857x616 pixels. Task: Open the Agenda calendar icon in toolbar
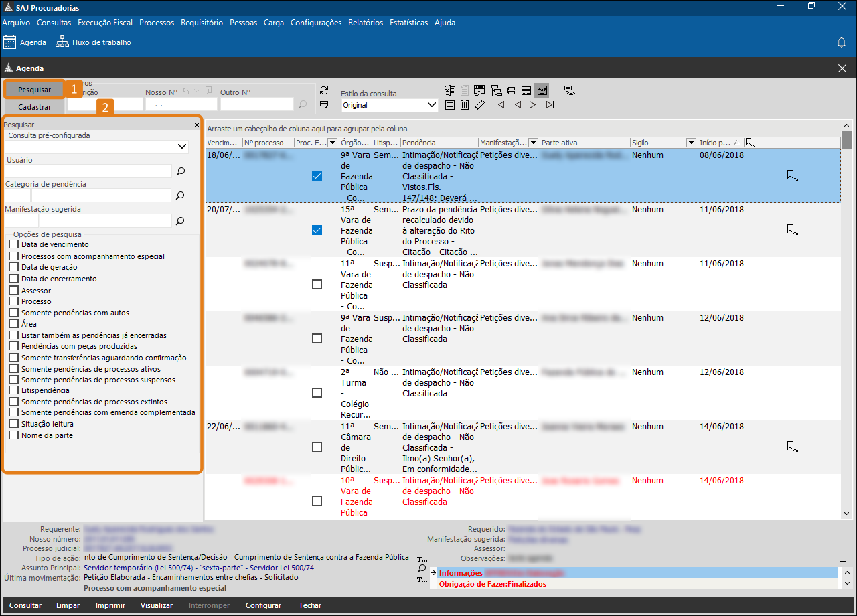9,42
